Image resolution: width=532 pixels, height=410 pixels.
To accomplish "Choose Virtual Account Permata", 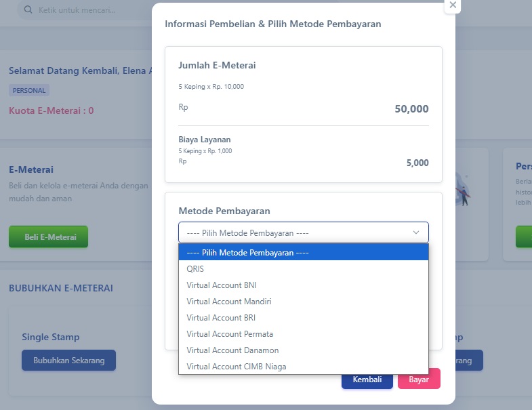I will pos(304,334).
